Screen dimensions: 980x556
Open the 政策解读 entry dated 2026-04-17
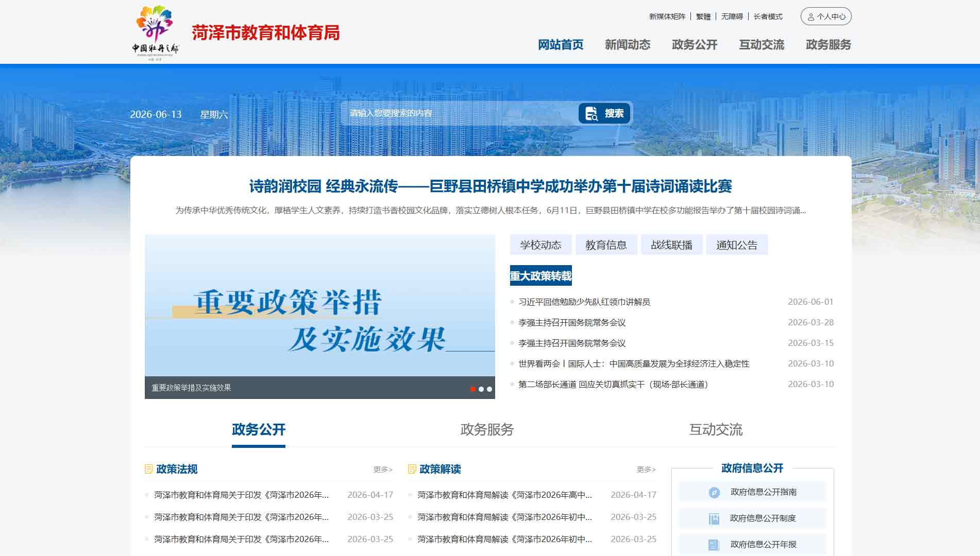[504, 495]
